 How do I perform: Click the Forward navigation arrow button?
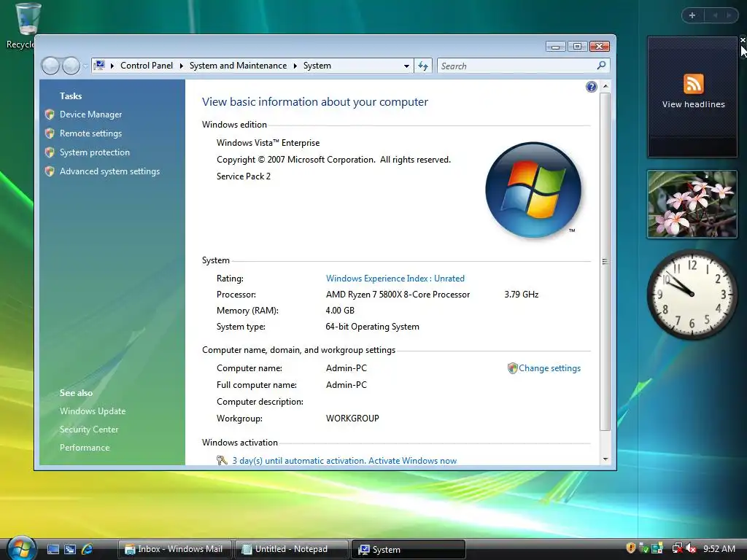pyautogui.click(x=71, y=66)
